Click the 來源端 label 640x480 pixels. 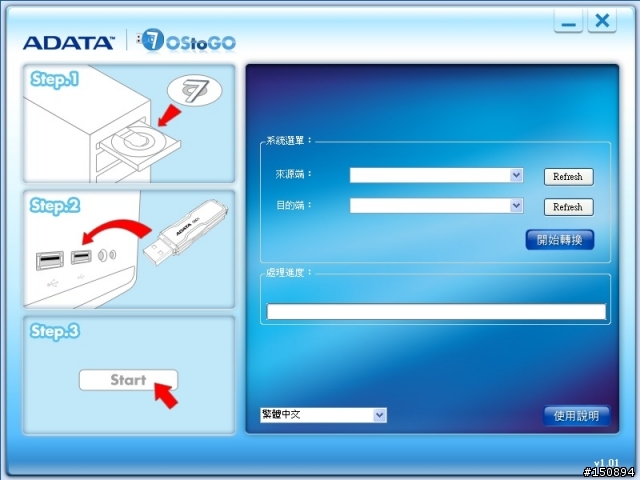(293, 174)
